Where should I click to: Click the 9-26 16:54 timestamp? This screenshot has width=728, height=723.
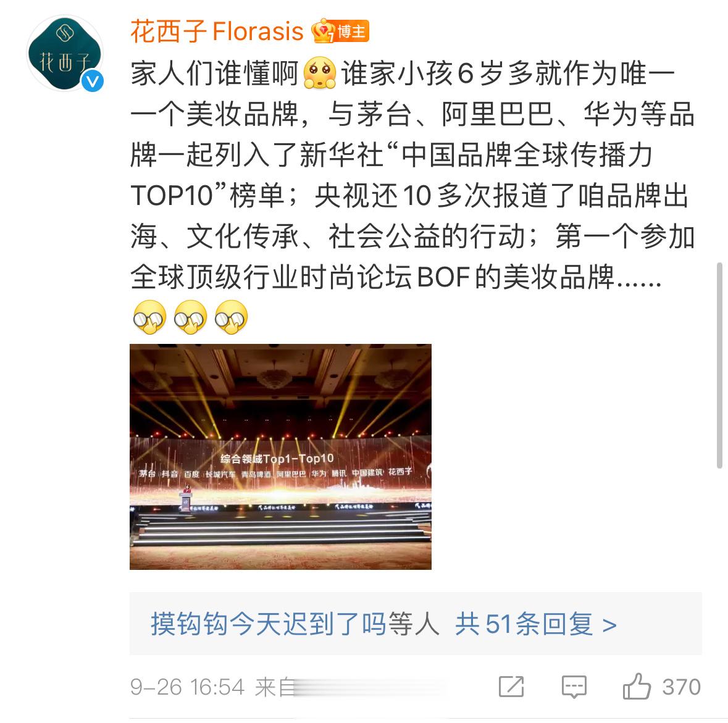pyautogui.click(x=187, y=687)
